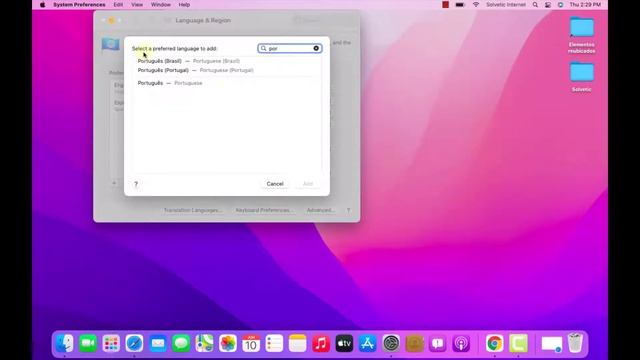The image size is (640, 360).
Task: Open Messages from the Dock
Action: (x=181, y=343)
